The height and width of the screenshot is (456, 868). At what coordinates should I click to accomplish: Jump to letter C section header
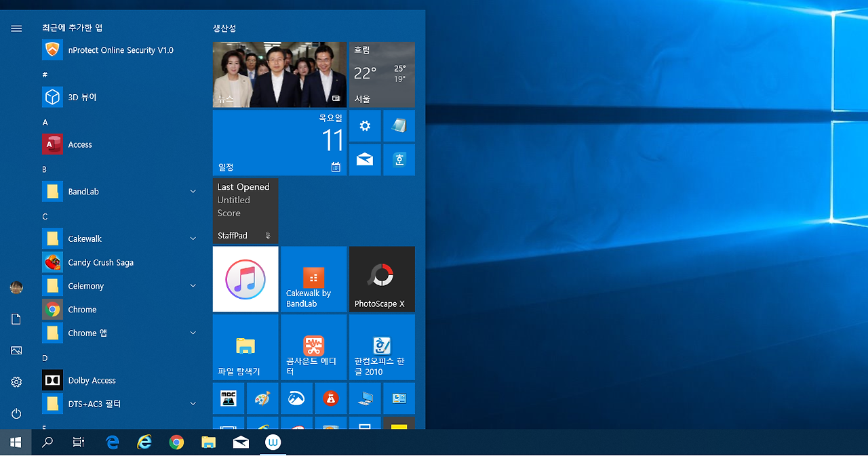coord(45,217)
